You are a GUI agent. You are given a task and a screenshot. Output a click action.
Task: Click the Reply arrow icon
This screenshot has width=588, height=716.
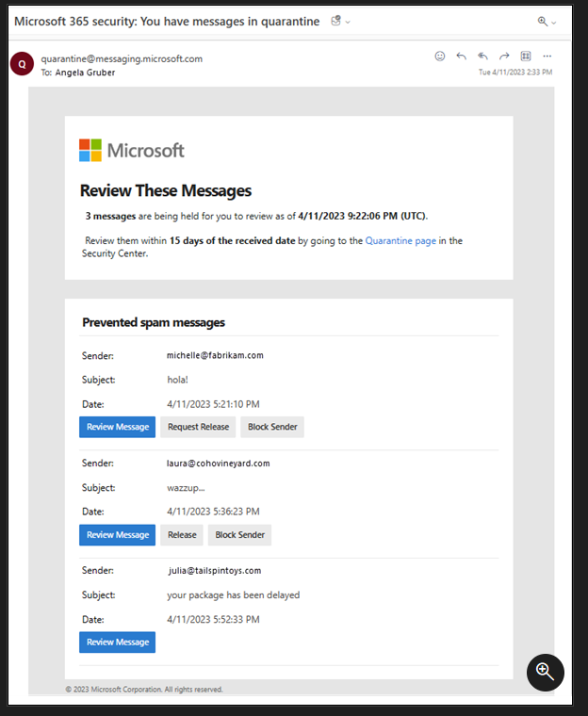(x=461, y=57)
